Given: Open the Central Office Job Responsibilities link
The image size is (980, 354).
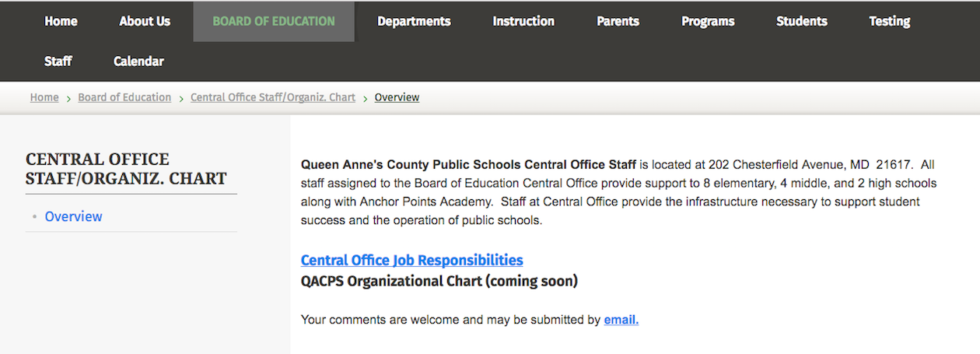Looking at the screenshot, I should click(411, 260).
